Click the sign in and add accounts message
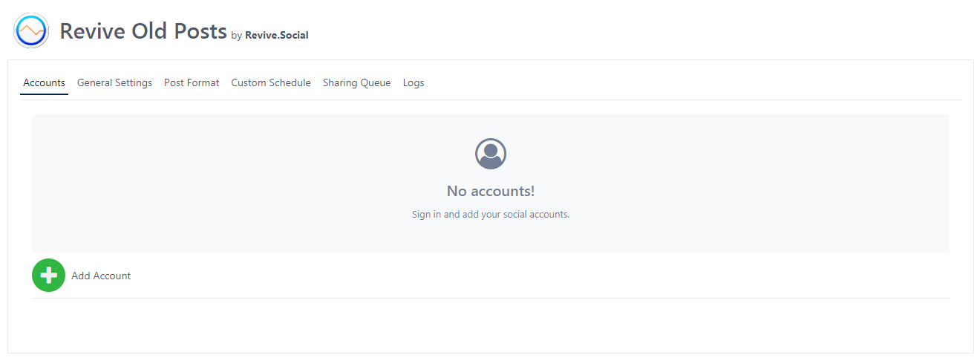This screenshot has width=980, height=361. pos(490,215)
